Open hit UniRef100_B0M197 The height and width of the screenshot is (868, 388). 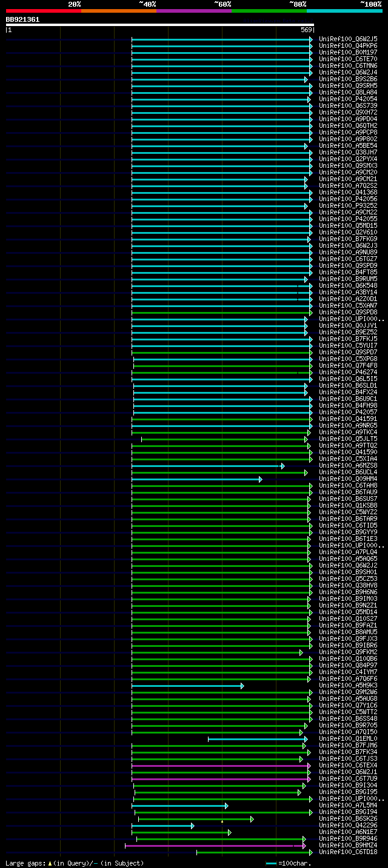(348, 52)
